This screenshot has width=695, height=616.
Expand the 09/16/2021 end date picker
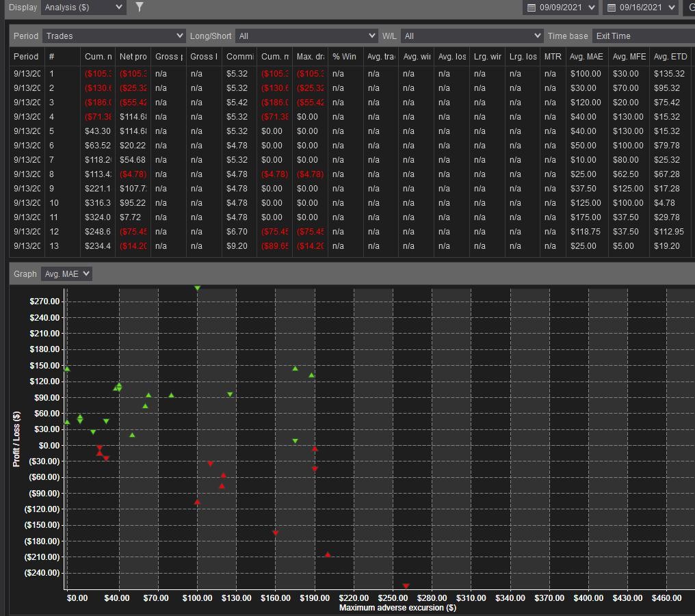[672, 8]
